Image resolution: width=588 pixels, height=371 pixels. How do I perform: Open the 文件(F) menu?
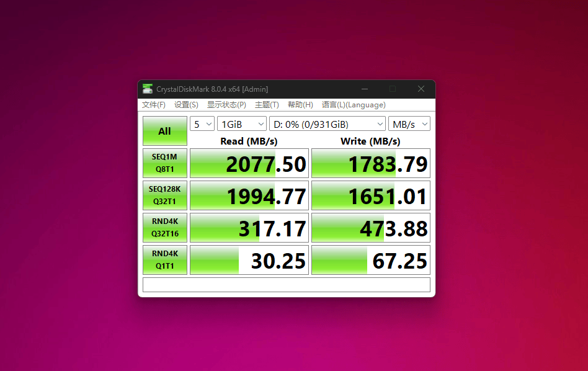click(154, 105)
